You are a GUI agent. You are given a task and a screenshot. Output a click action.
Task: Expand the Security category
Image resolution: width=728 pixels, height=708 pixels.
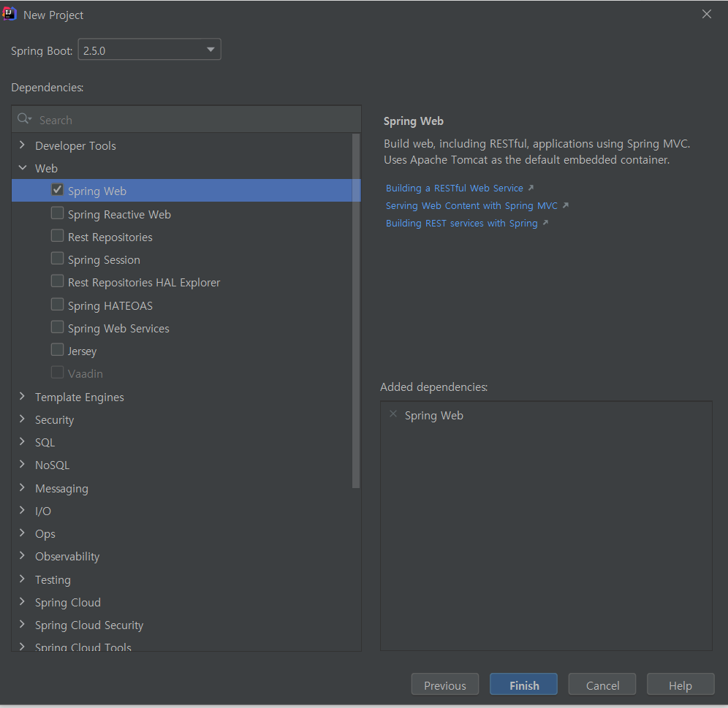pyautogui.click(x=22, y=419)
